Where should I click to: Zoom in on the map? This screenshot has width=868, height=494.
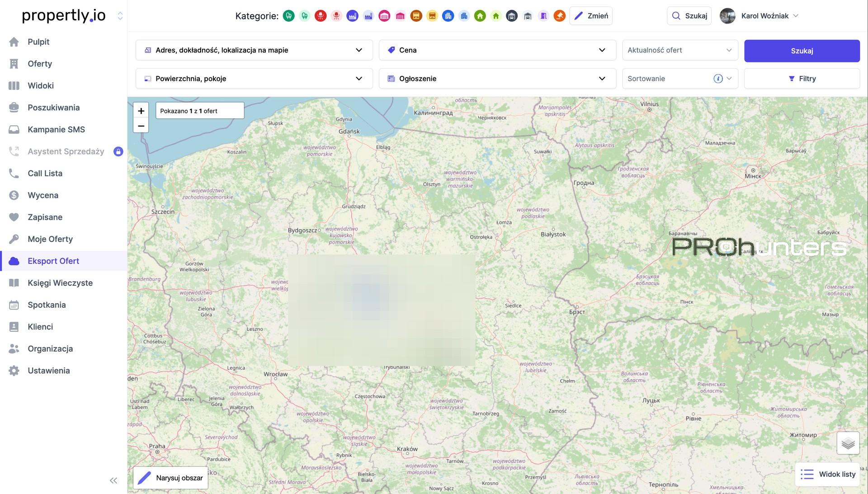click(x=141, y=111)
